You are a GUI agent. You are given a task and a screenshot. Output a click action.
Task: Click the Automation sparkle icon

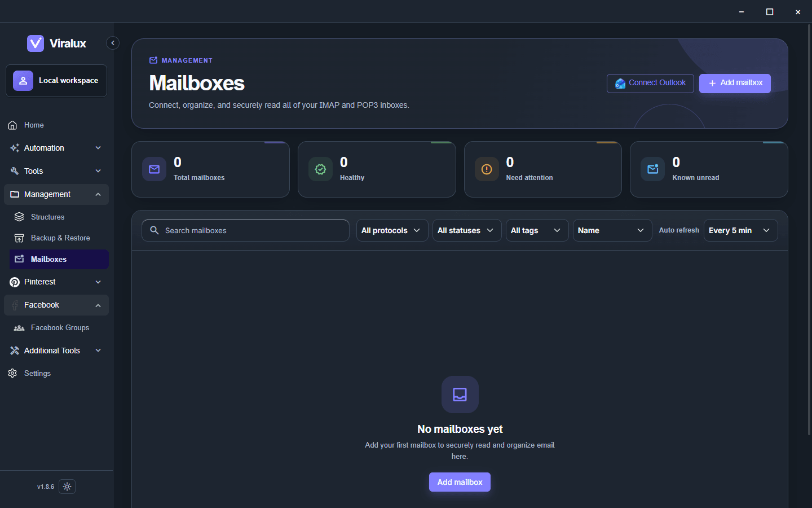[x=15, y=148]
